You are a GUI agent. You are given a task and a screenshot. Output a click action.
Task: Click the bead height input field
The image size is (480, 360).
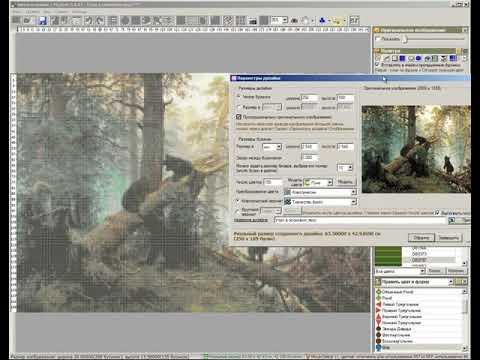point(345,147)
